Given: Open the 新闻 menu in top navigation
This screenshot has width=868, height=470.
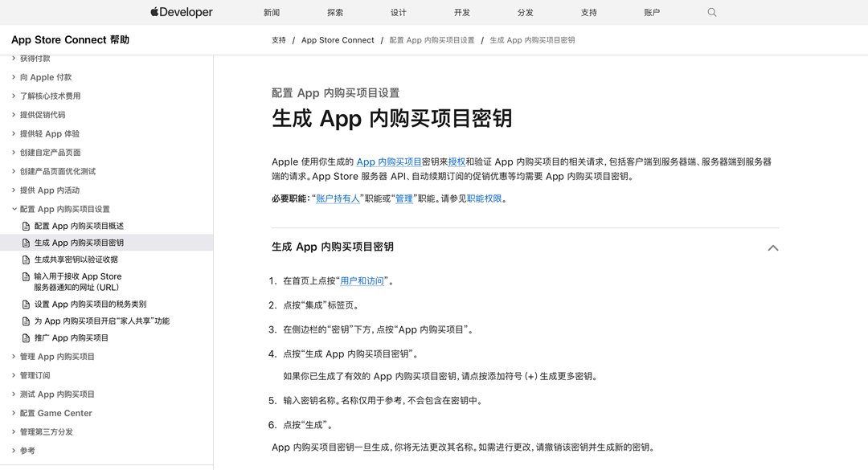Looking at the screenshot, I should [x=272, y=12].
